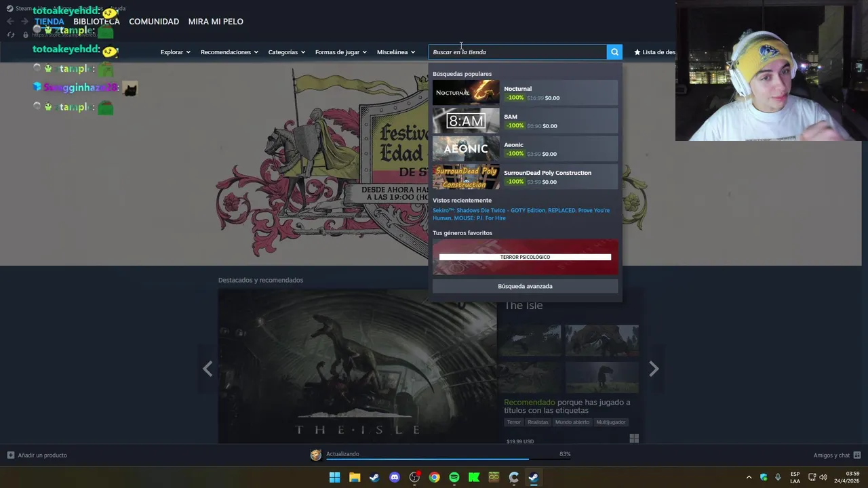Click the TERROR PSICOLÓGICO genre banner
868x488 pixels.
(x=525, y=257)
